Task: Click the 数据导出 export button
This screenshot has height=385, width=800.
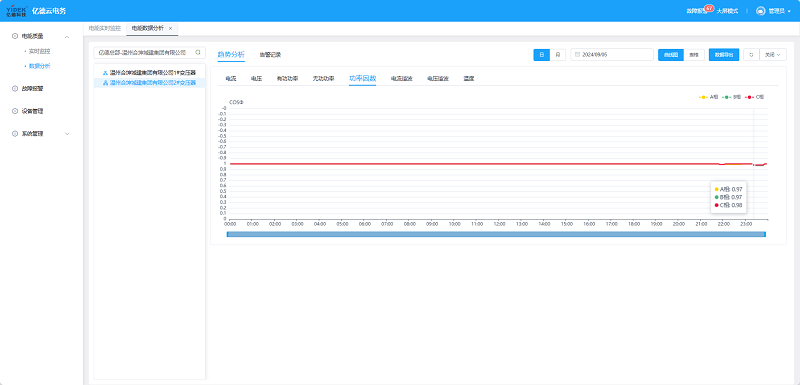Action: (x=724, y=55)
